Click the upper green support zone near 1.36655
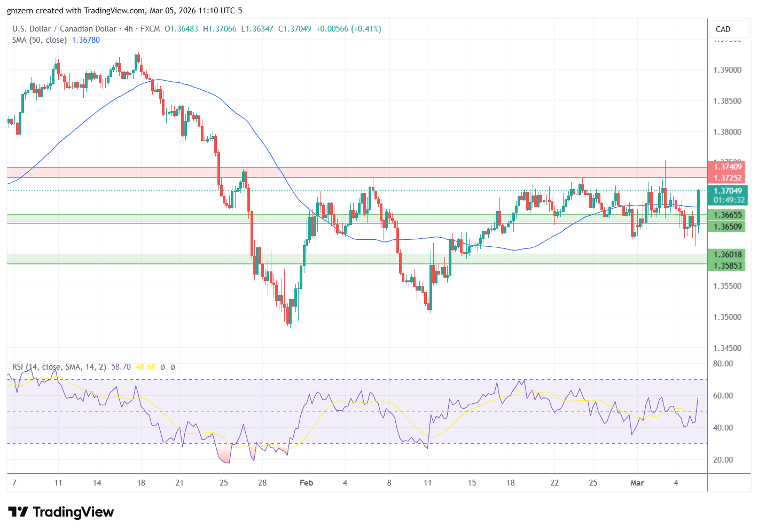The width and height of the screenshot is (758, 532). (357, 219)
